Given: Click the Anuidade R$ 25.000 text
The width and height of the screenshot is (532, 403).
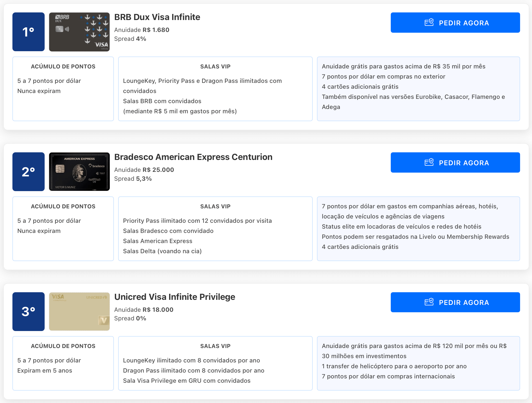Looking at the screenshot, I should click(x=144, y=170).
